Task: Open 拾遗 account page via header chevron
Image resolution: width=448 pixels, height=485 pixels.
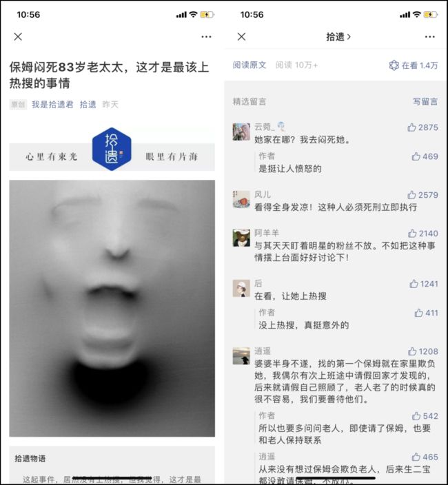Action: (338, 37)
